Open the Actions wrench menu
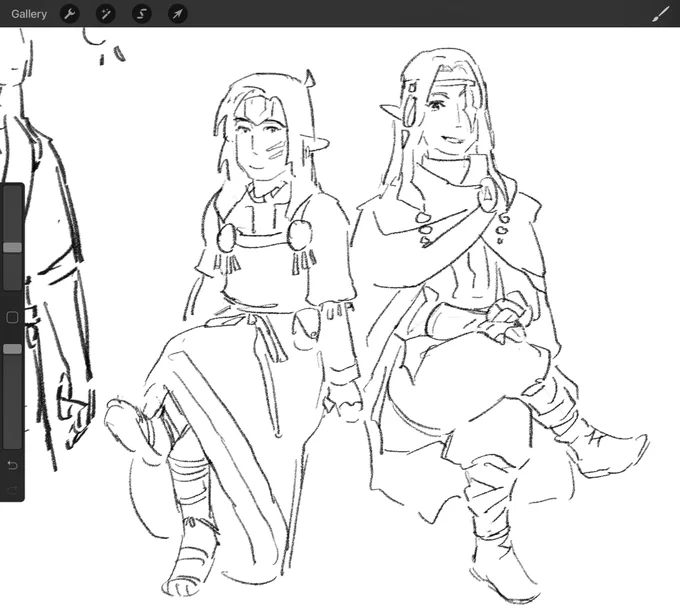680x606 pixels. click(69, 14)
